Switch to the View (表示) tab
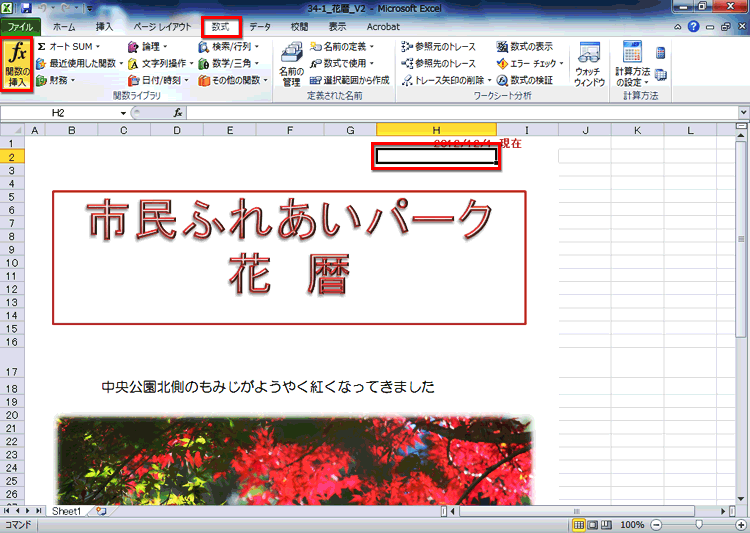 click(x=337, y=27)
